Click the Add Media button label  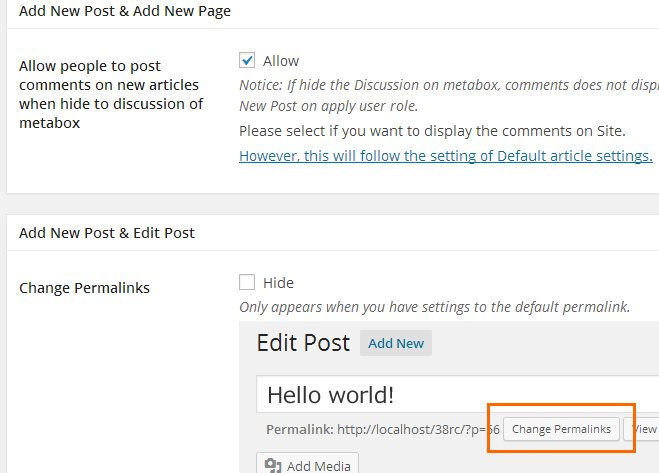click(x=319, y=465)
